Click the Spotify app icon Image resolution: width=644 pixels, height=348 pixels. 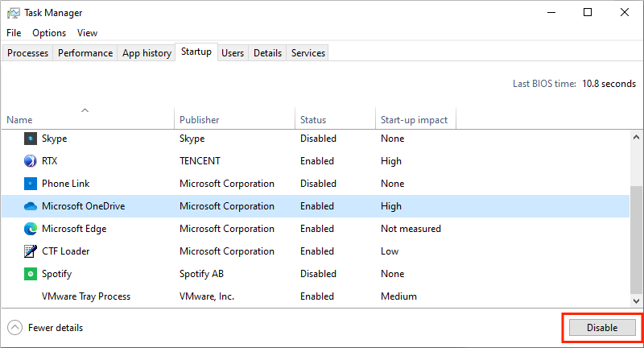pyautogui.click(x=31, y=274)
